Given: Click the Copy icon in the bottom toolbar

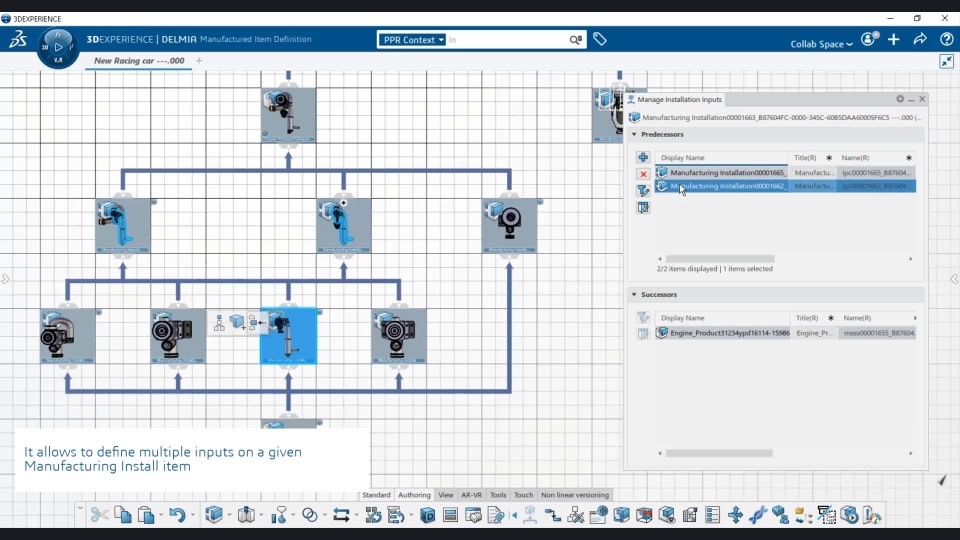Looking at the screenshot, I should (122, 515).
